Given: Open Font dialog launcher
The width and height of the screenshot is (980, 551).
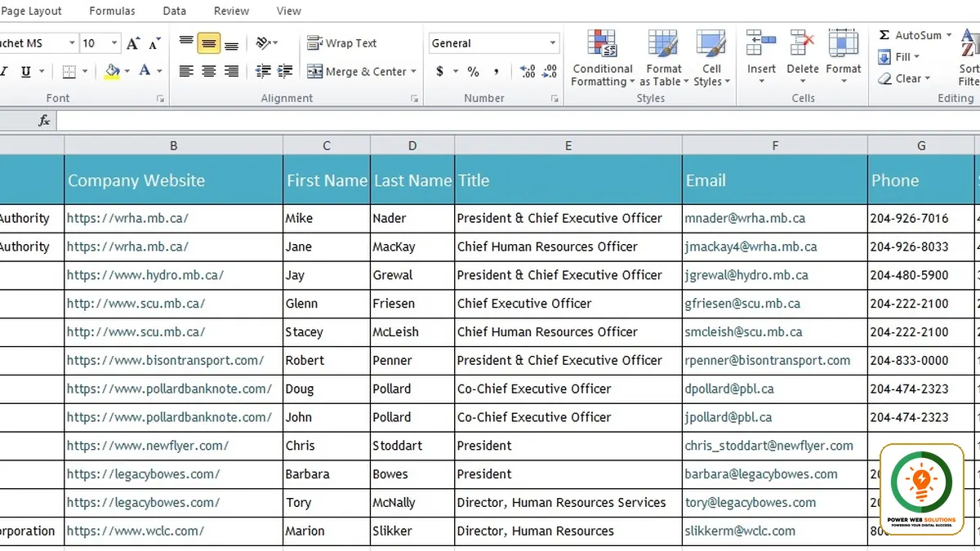Looking at the screenshot, I should point(160,99).
